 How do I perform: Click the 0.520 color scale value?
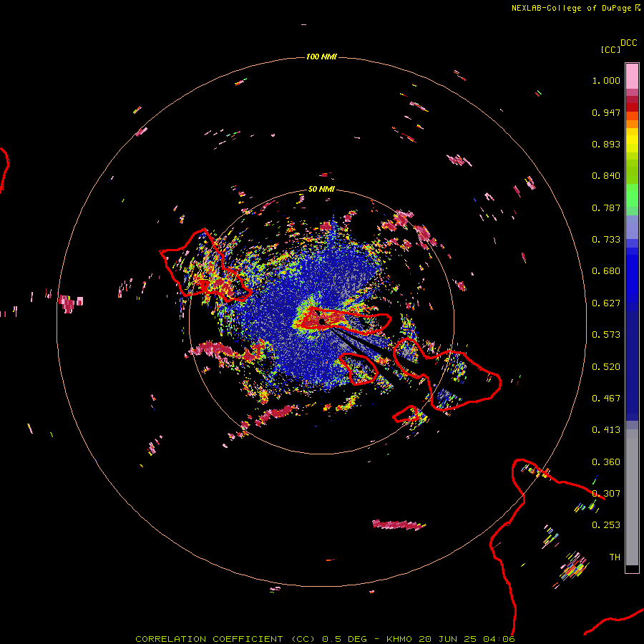click(x=606, y=367)
